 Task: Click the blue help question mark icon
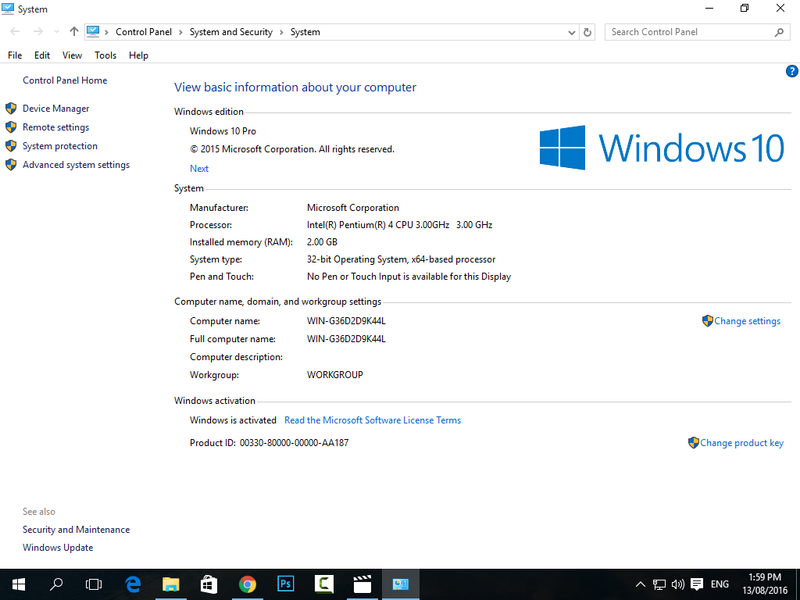coord(791,71)
